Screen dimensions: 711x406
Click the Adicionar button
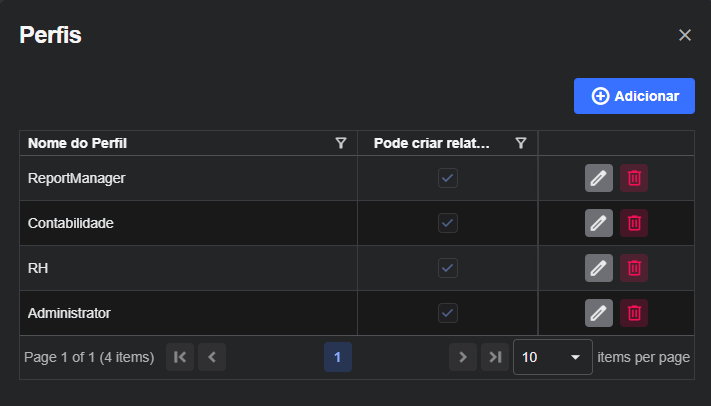[x=634, y=96]
